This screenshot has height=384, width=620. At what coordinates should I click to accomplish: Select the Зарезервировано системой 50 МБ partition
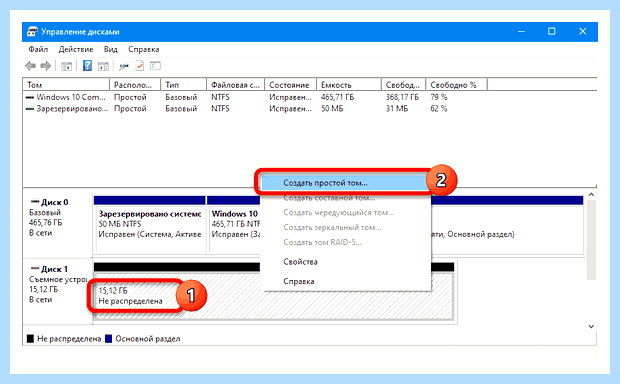150,225
